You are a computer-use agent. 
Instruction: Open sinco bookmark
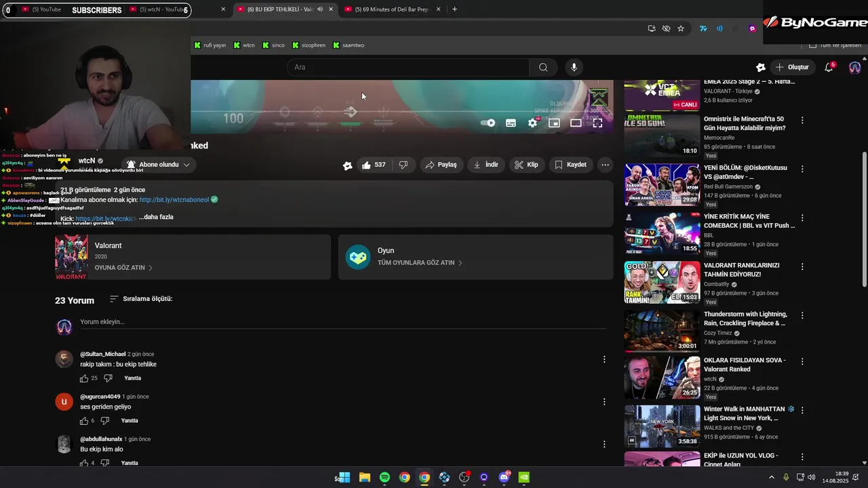(273, 45)
